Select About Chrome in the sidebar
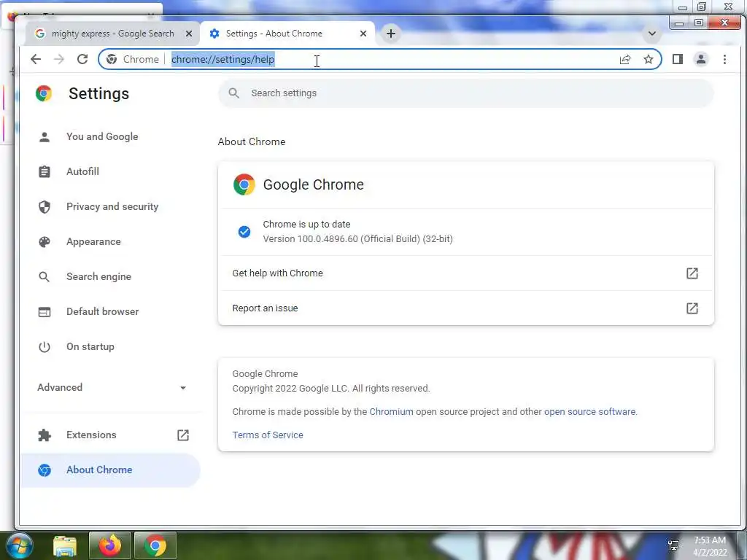This screenshot has height=560, width=747. click(110, 470)
